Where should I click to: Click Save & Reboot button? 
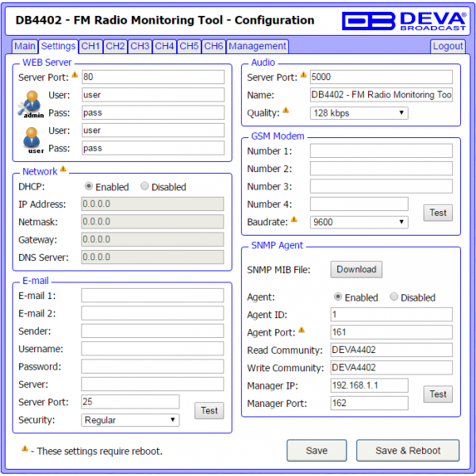[x=408, y=451]
